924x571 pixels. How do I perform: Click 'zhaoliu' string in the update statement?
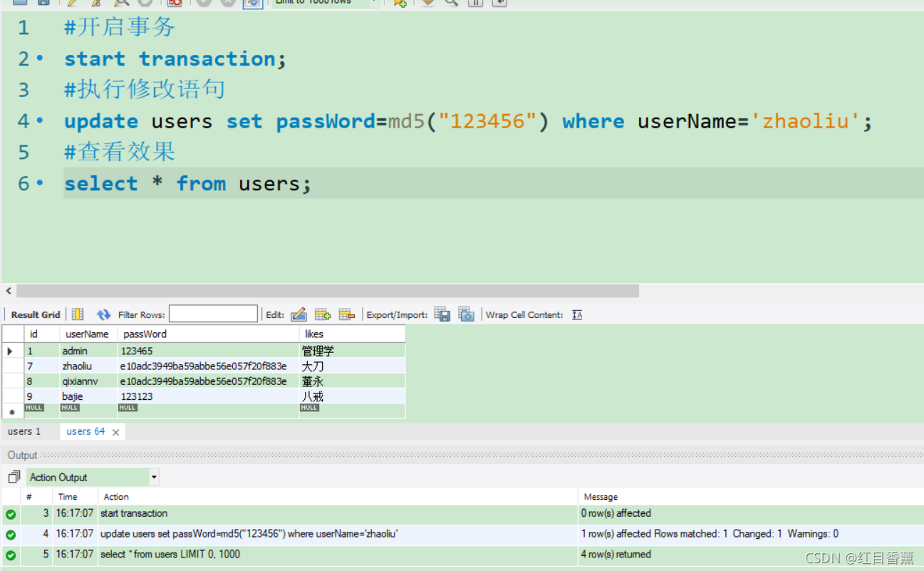(x=806, y=121)
